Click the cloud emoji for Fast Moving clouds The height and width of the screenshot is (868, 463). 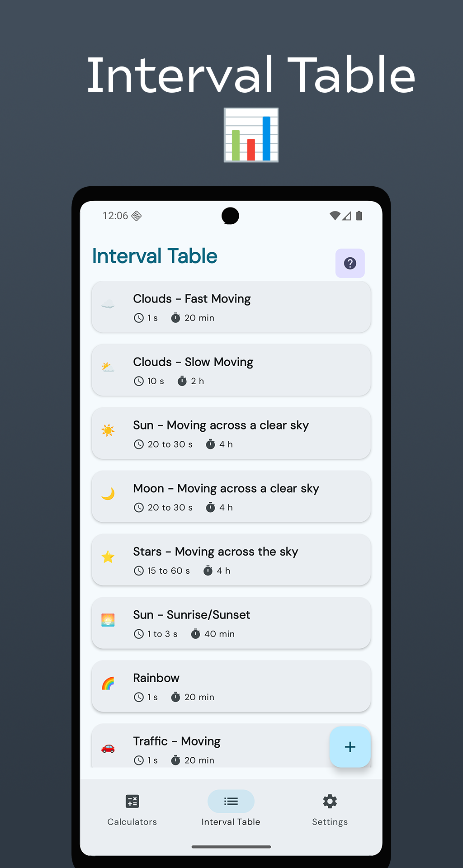point(108,304)
